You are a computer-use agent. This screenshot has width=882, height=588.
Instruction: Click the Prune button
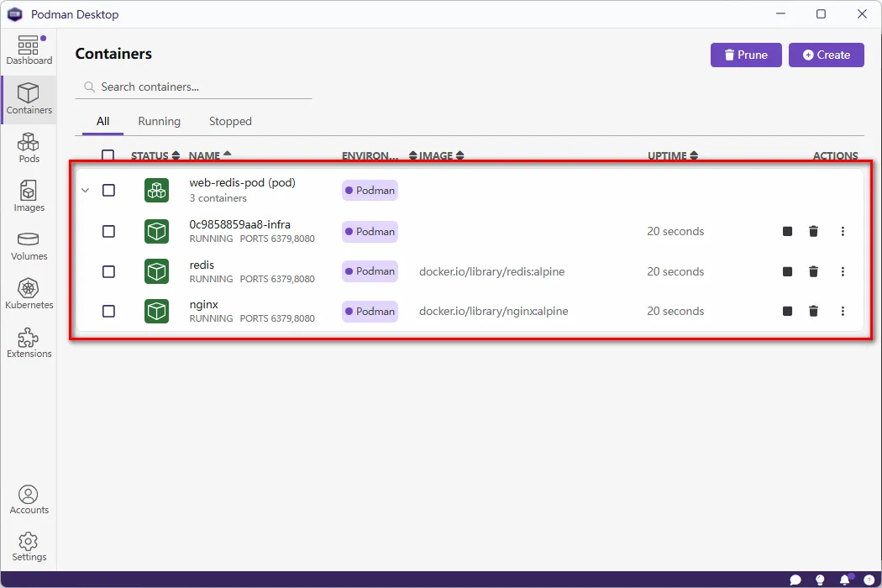point(746,55)
